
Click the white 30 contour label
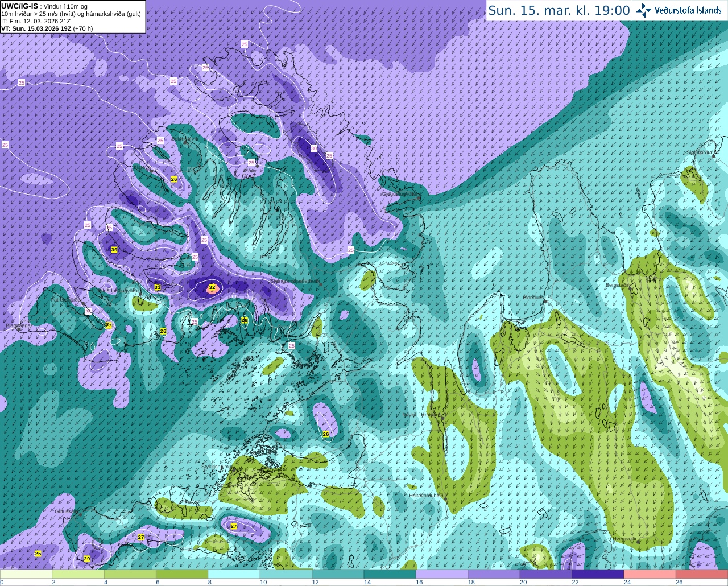click(314, 148)
